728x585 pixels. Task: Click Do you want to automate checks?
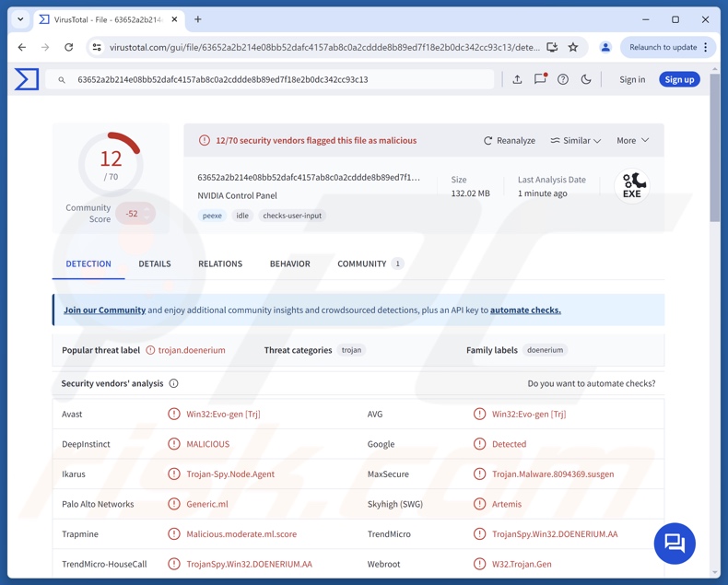[592, 383]
